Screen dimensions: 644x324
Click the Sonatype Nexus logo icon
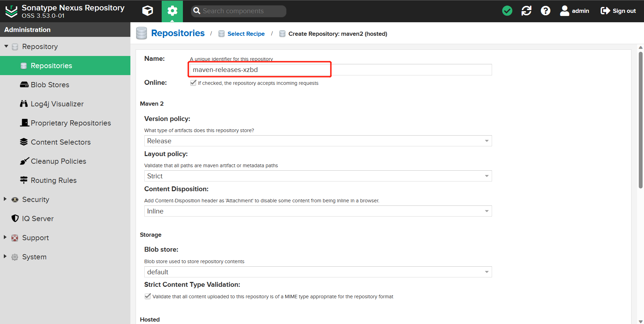11,11
